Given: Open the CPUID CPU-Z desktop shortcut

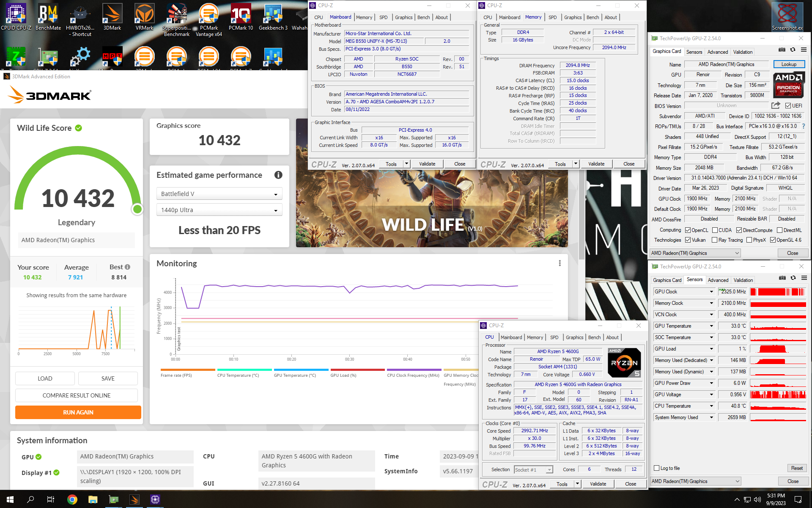Looking at the screenshot, I should pos(16,17).
